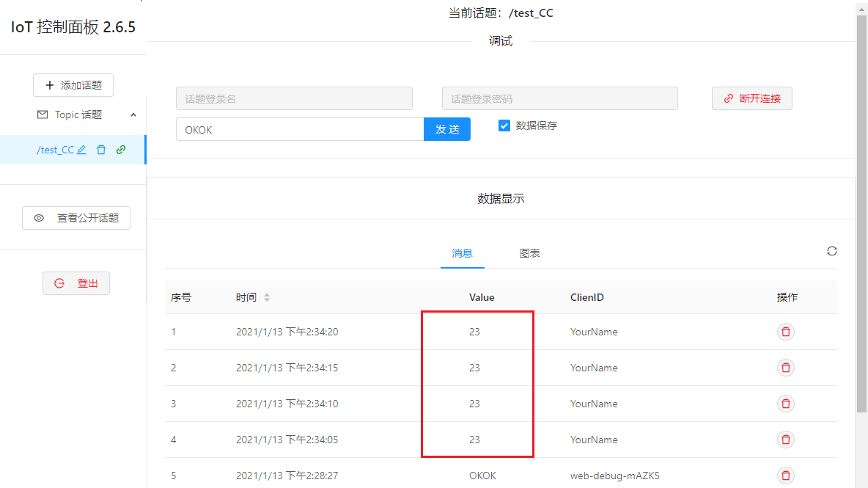This screenshot has width=868, height=488.
Task: Click the OKOK value in row 5
Action: point(482,476)
